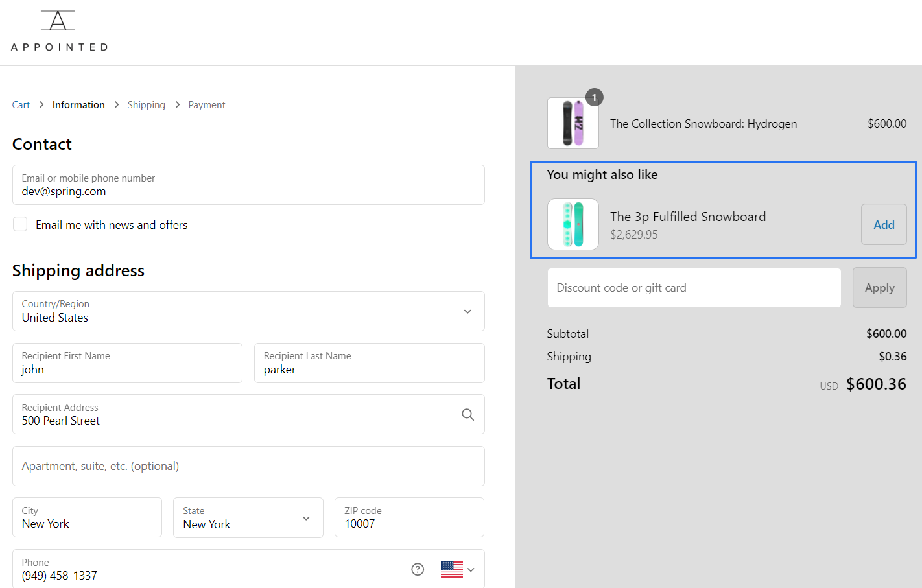Add the 3p Fulfilled Snowboard to cart
This screenshot has height=588, width=922.
tap(883, 224)
